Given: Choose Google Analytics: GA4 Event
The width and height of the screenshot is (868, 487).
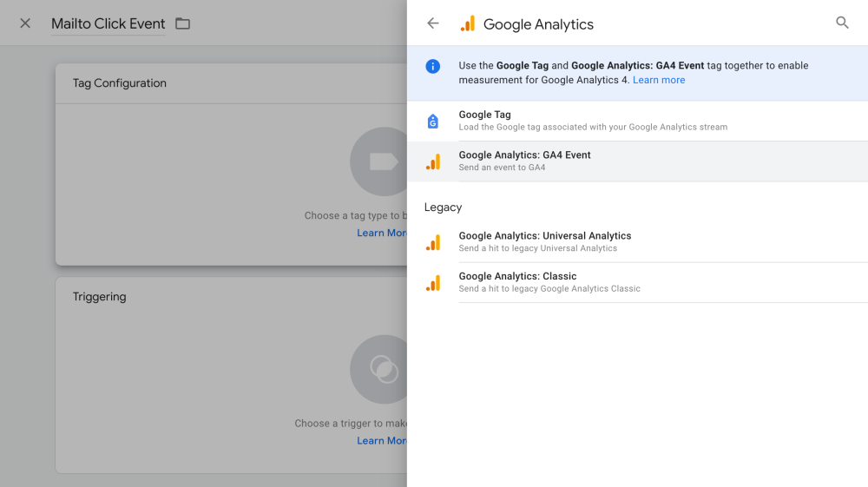Looking at the screenshot, I should coord(637,161).
